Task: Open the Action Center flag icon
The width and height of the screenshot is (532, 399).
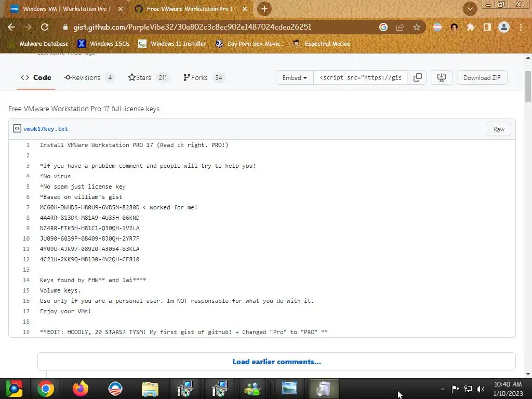Action: coord(455,389)
